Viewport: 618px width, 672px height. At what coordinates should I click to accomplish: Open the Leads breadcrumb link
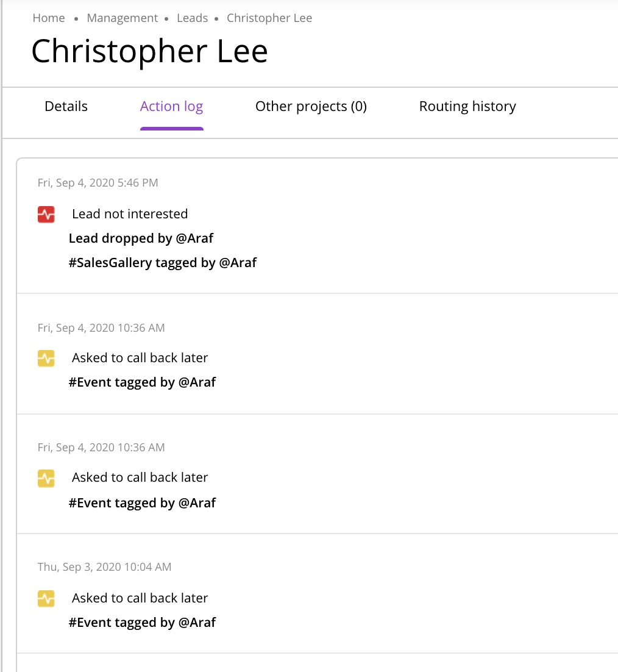click(x=192, y=18)
